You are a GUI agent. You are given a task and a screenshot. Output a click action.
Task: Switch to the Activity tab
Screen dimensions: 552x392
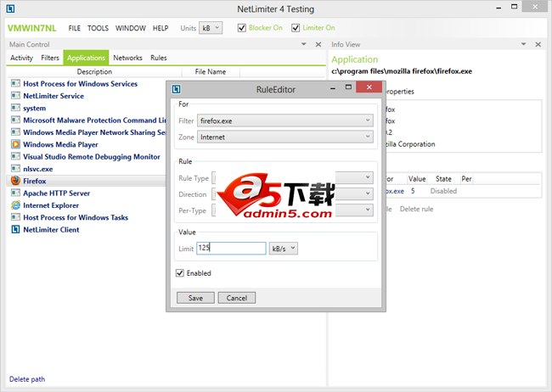point(21,58)
